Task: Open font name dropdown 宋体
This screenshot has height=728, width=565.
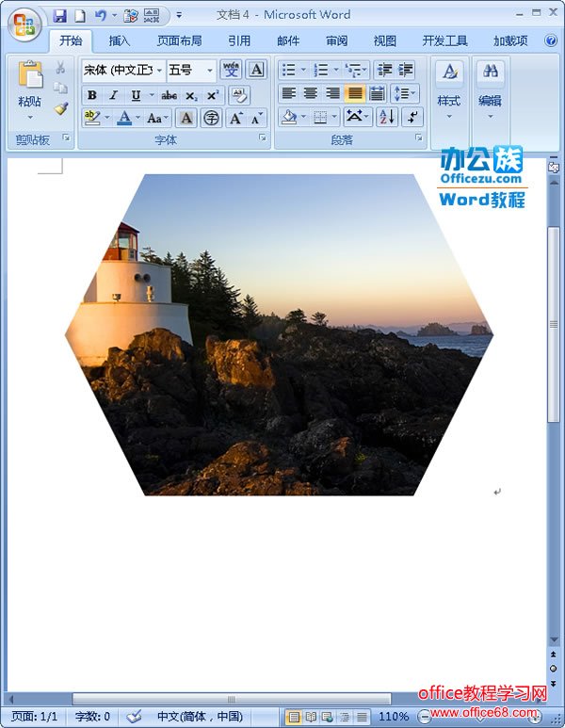Action: [159, 71]
